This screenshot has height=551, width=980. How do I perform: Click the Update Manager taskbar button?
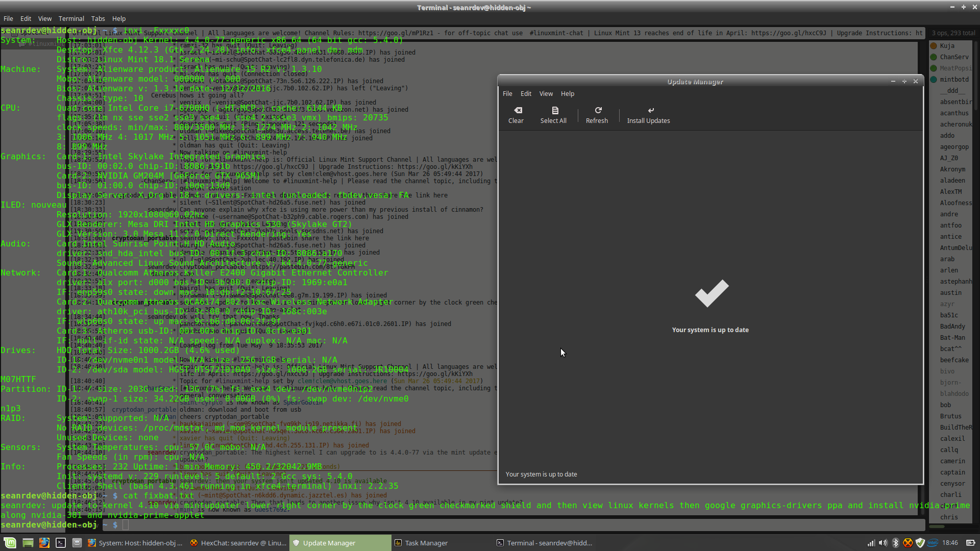point(340,543)
